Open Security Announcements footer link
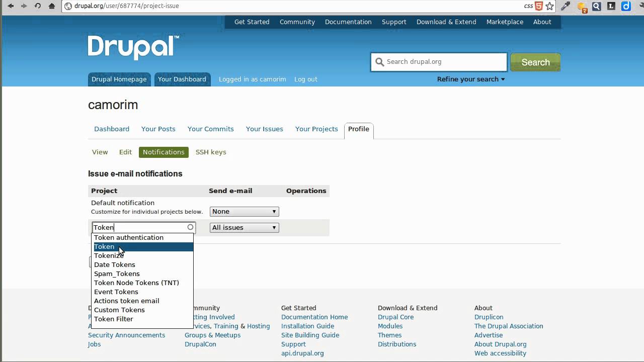This screenshot has height=362, width=644. point(126,335)
